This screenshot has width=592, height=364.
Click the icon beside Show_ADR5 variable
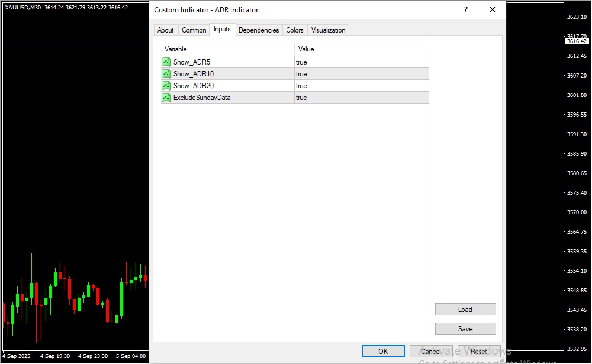tap(166, 62)
